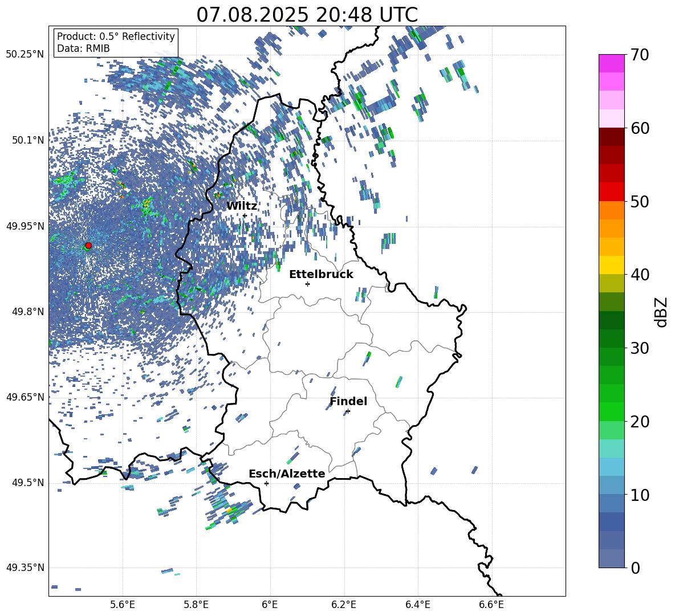Click the 6.2°E longitude label
Screen dimensions: 675x616
344,605
